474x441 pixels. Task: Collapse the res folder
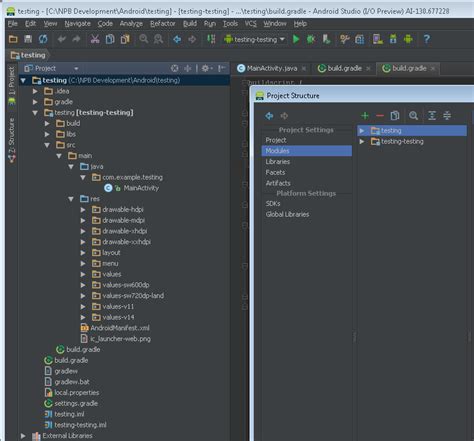(71, 199)
